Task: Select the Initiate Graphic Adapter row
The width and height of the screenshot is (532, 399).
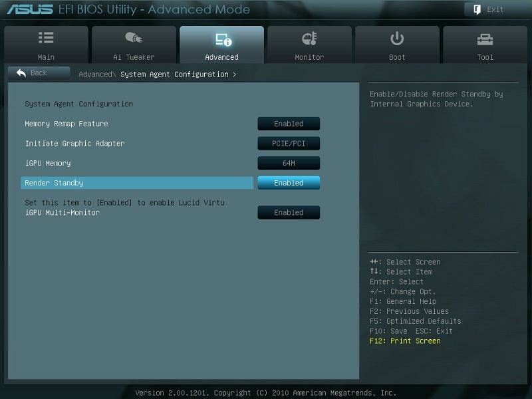Action: pos(137,144)
